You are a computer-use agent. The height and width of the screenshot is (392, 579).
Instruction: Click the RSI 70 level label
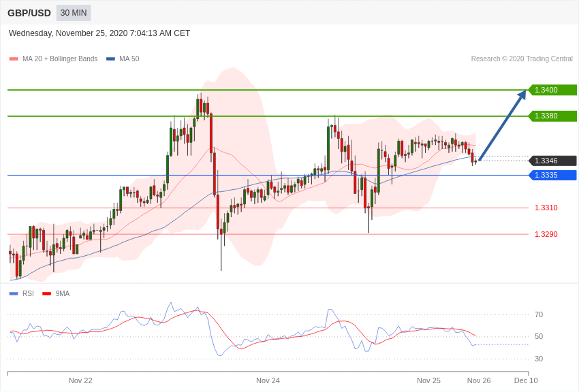(x=539, y=314)
